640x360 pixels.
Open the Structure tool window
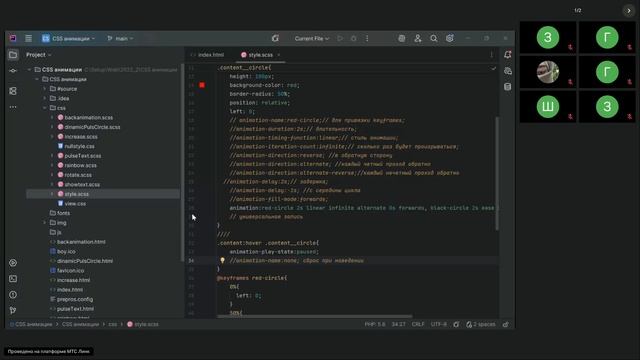[13, 91]
